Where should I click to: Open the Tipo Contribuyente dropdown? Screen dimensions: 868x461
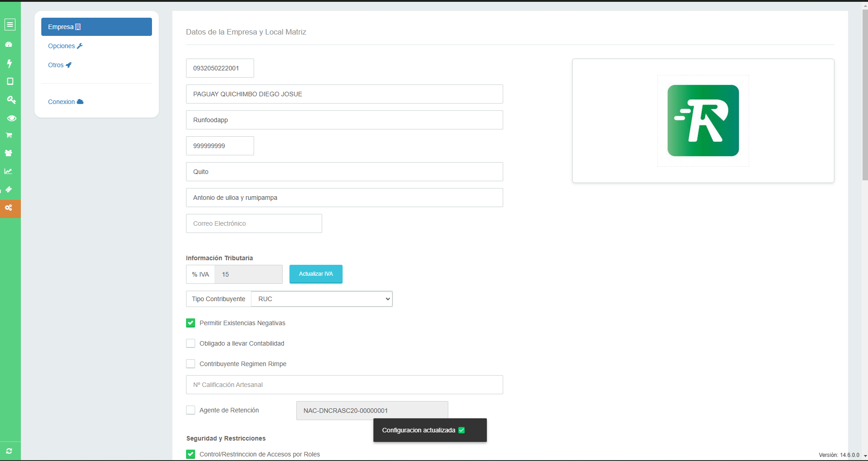pyautogui.click(x=322, y=299)
